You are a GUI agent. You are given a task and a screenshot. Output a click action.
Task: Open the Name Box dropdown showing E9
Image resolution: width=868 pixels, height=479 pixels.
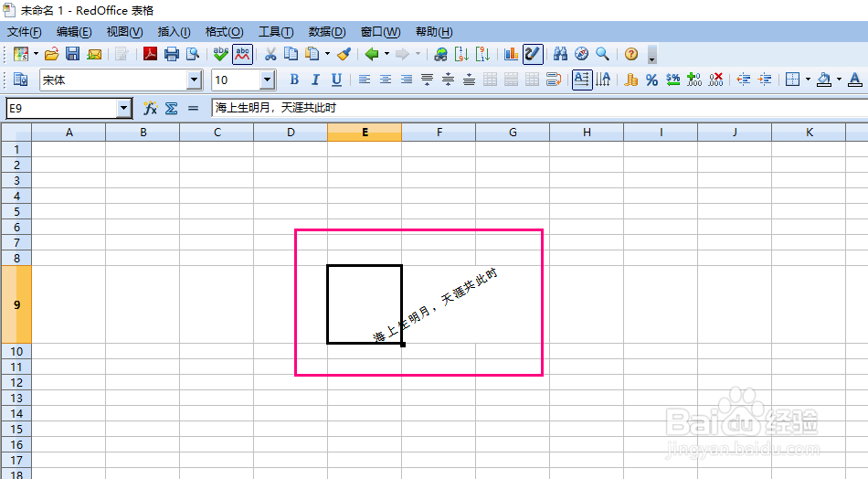click(124, 108)
